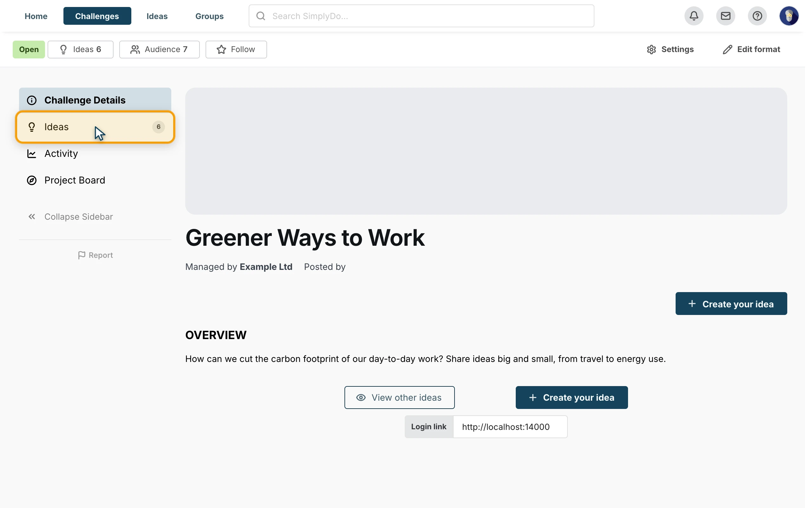The width and height of the screenshot is (812, 508).
Task: Open the user profile avatar
Action: (789, 16)
